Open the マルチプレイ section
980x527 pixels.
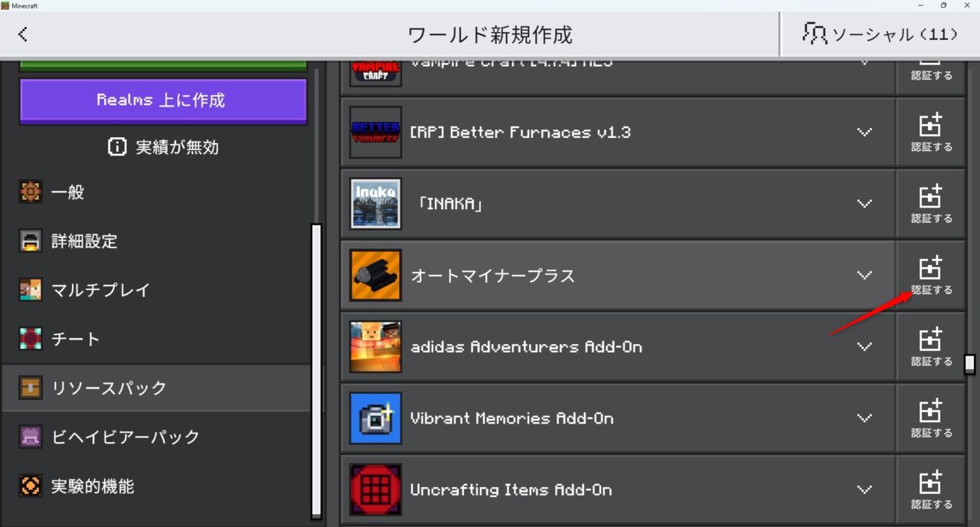click(156, 290)
